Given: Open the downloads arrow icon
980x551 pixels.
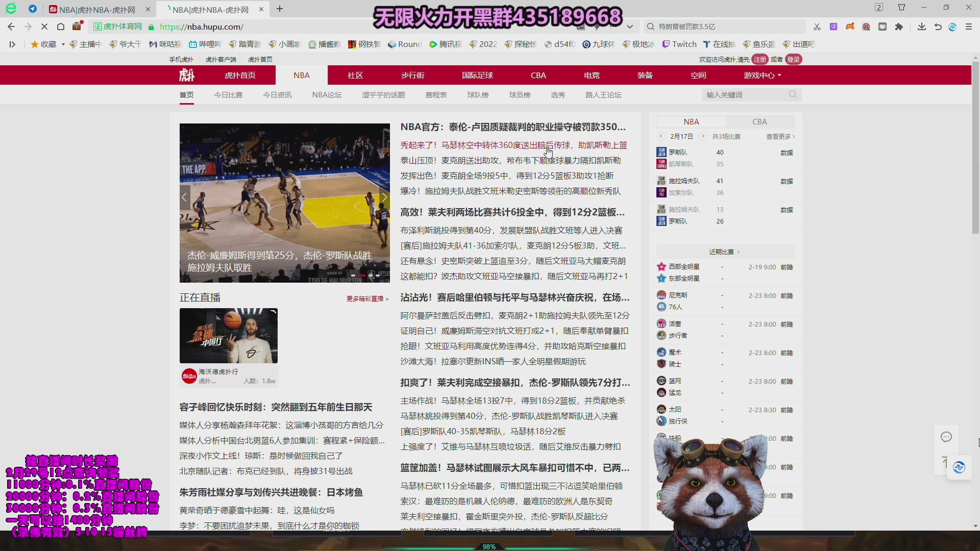Looking at the screenshot, I should point(921,27).
